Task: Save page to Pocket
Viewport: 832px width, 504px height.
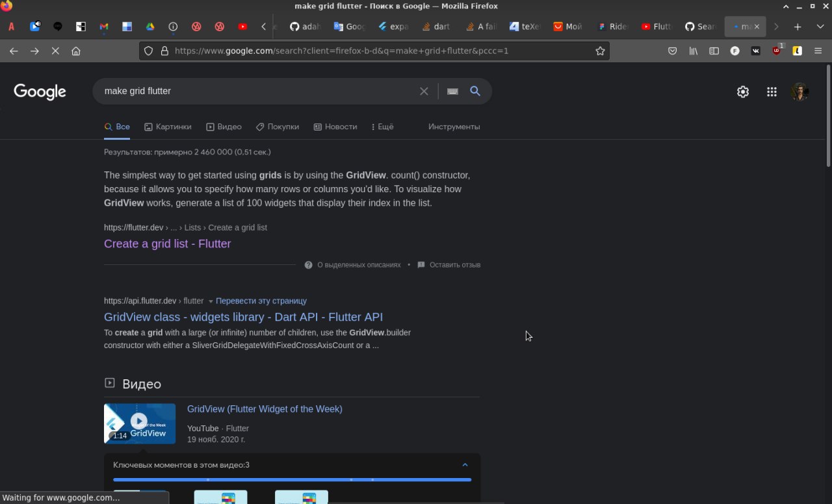Action: (x=673, y=51)
